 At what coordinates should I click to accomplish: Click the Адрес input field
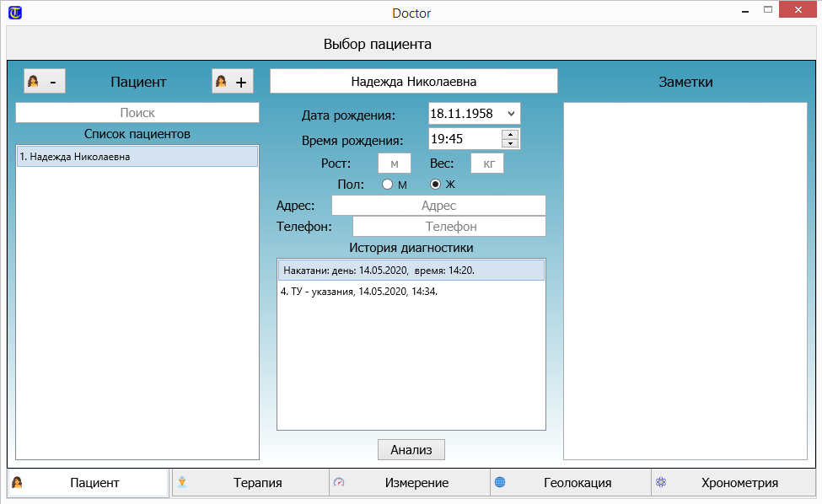pos(438,206)
